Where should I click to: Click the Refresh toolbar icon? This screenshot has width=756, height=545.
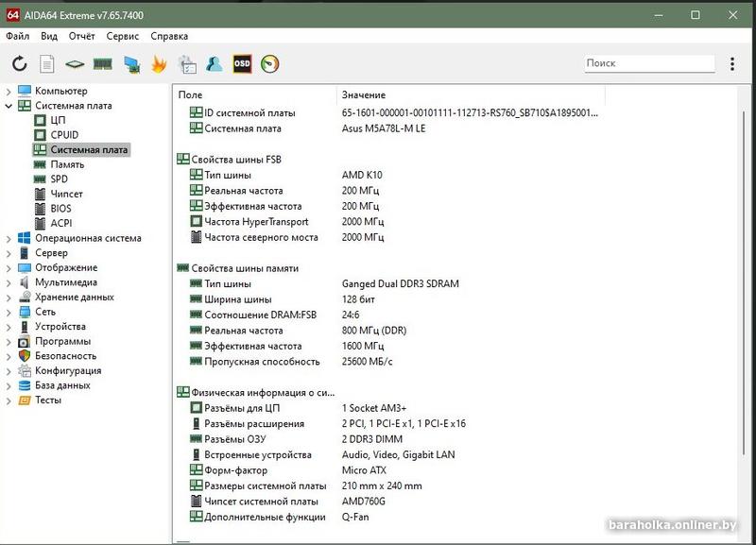(19, 64)
